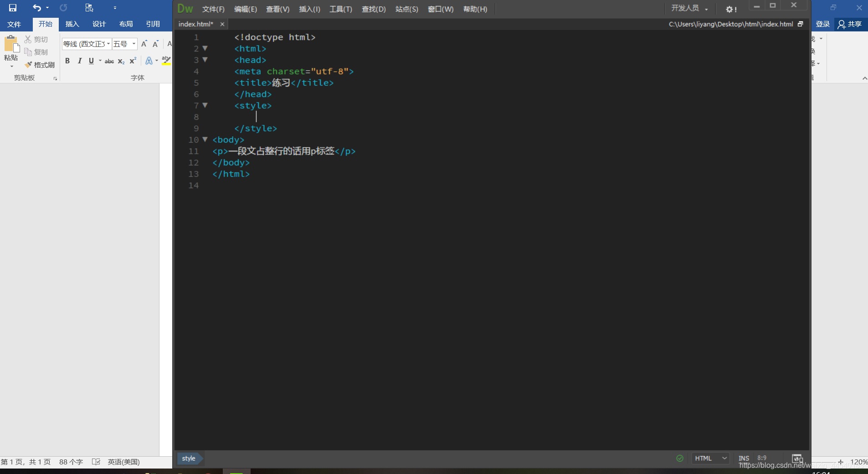Click the 剪切 cut button
868x474 pixels.
point(36,40)
